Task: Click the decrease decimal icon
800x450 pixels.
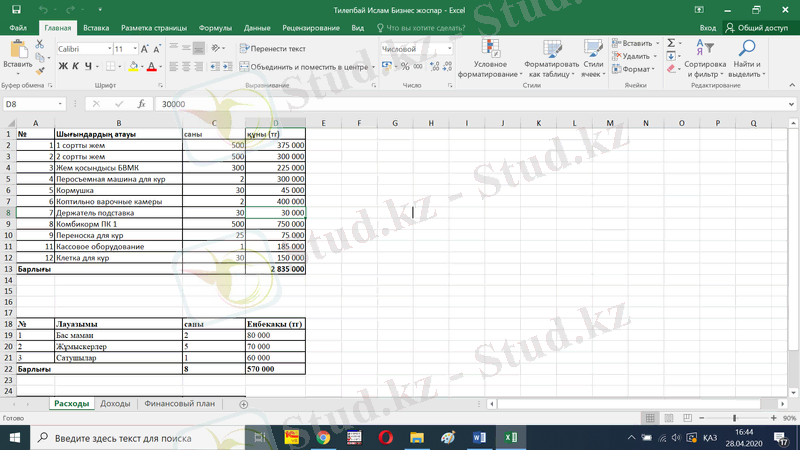Action: coord(447,66)
